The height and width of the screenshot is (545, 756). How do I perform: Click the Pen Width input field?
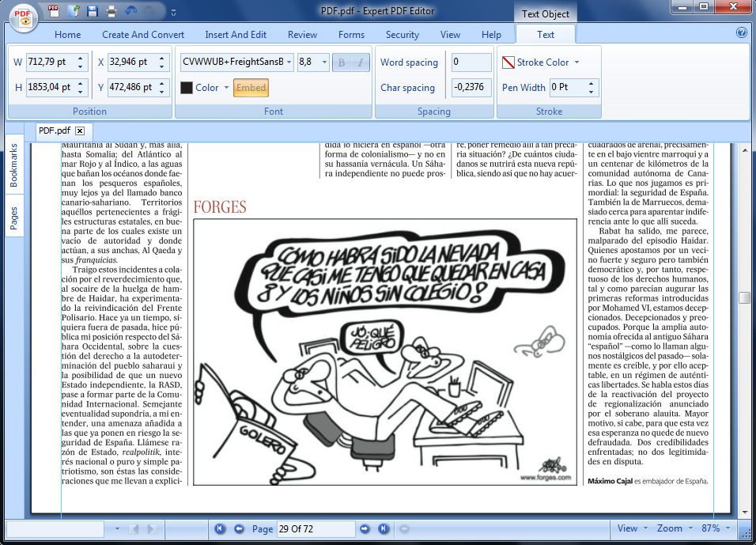(569, 87)
